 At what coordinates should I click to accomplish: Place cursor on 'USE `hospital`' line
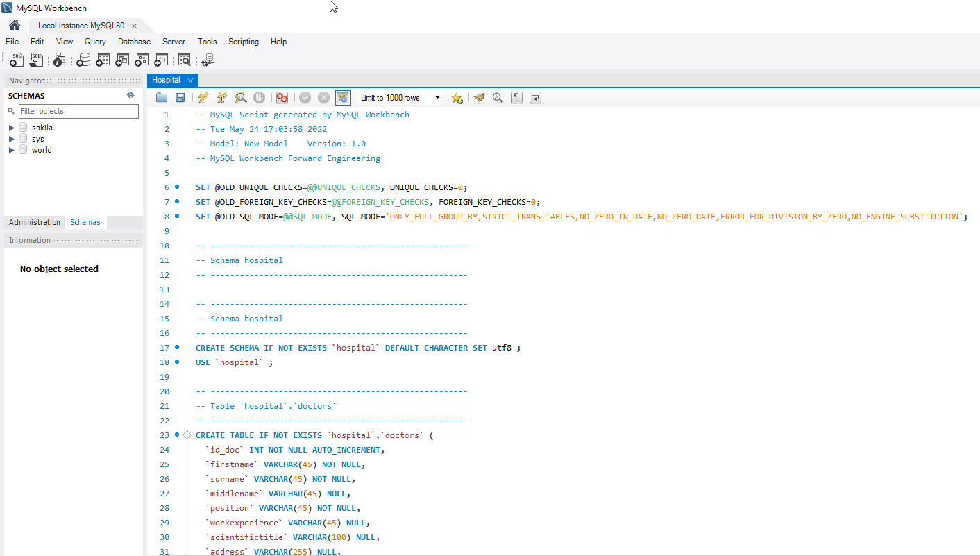(x=234, y=362)
